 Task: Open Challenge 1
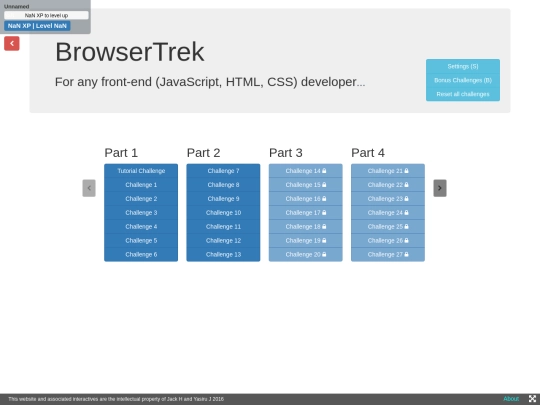click(x=141, y=185)
